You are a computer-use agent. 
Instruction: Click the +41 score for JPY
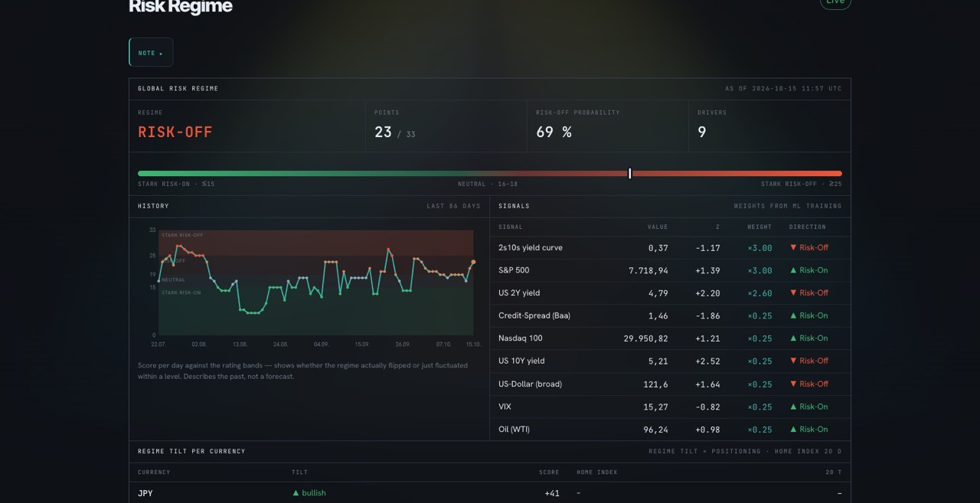552,494
